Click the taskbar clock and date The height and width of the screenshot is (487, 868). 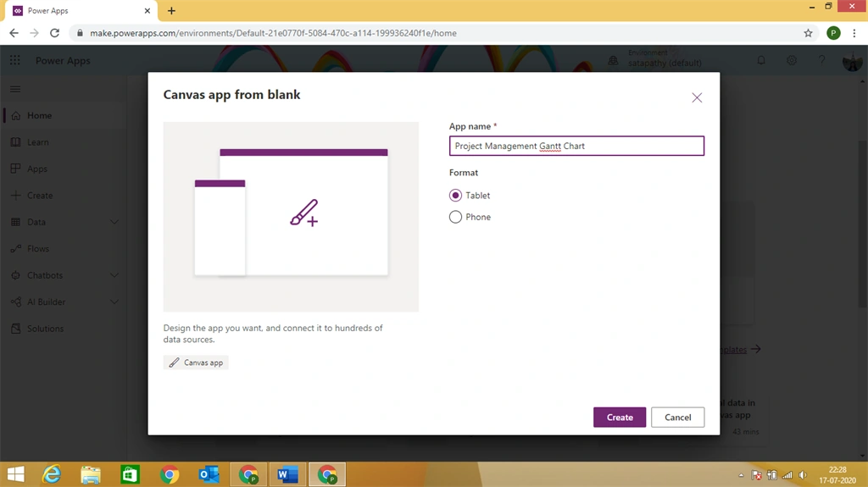837,475
